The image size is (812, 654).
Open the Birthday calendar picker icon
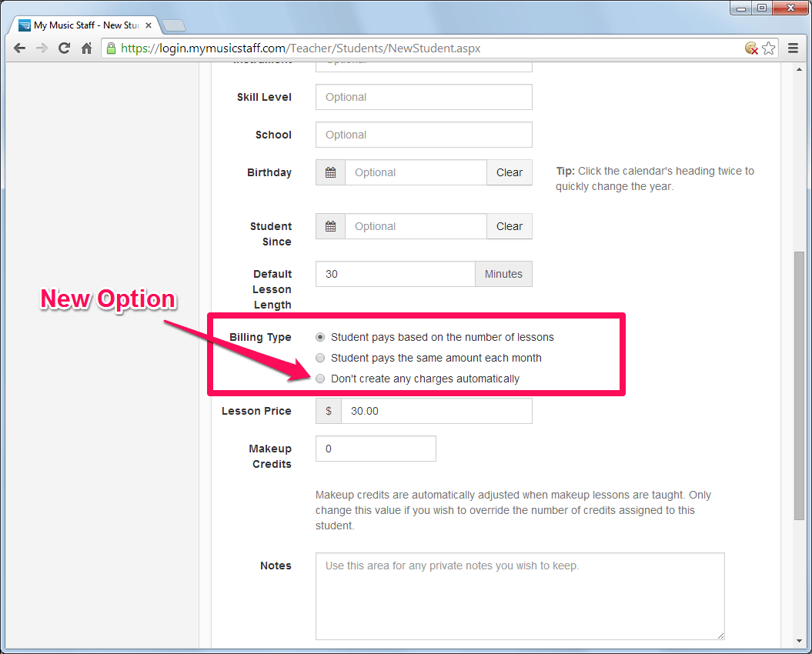330,172
